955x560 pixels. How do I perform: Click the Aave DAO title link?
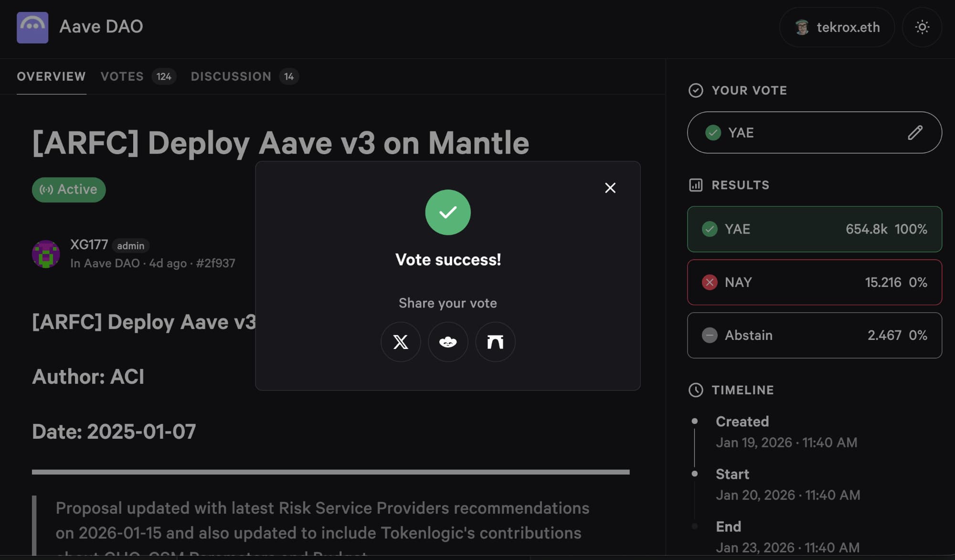101,27
